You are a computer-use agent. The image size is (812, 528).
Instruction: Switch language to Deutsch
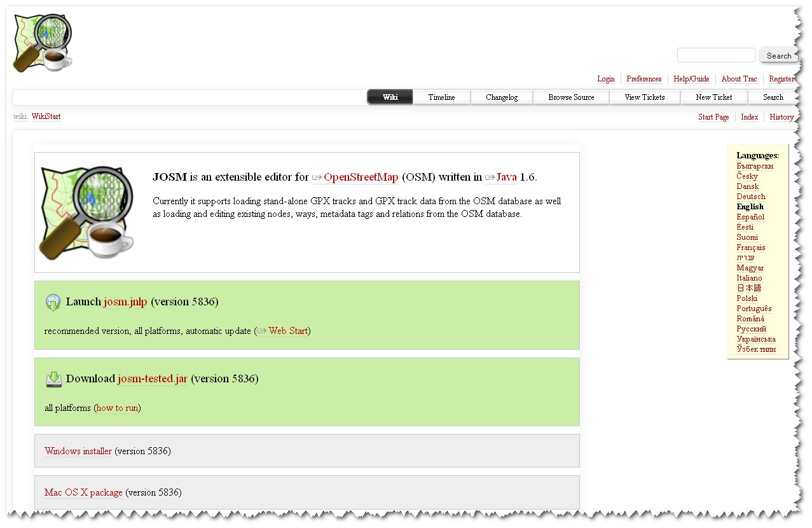(x=751, y=197)
